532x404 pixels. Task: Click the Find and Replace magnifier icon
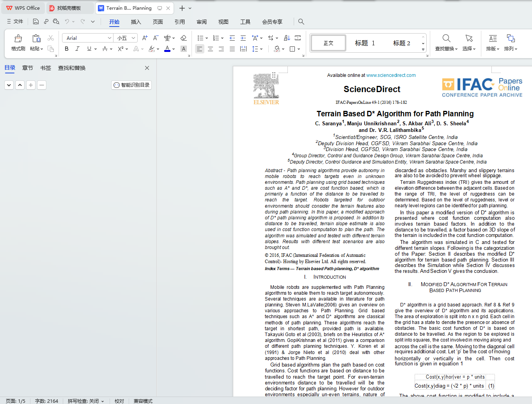click(447, 38)
